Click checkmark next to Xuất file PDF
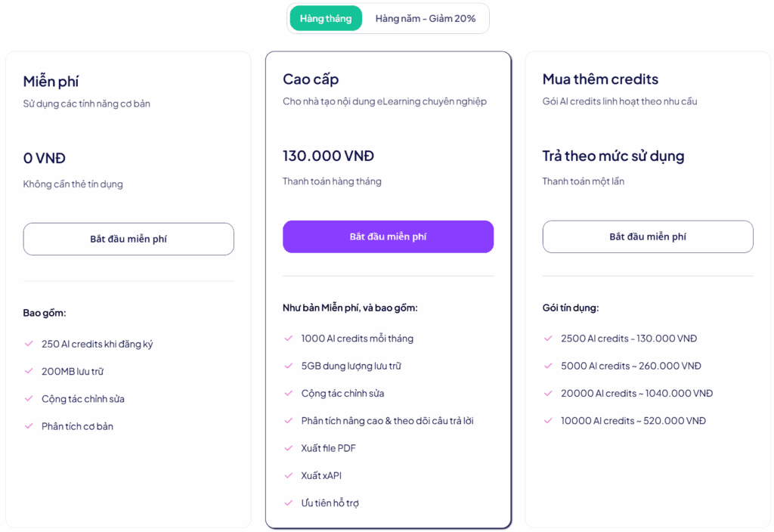 tap(288, 448)
